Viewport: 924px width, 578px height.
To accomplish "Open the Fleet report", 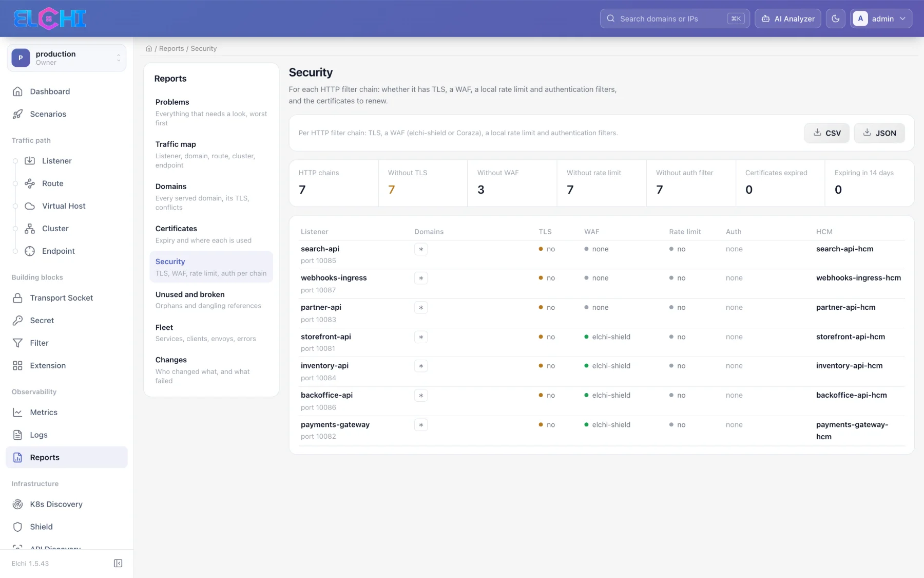I will point(211,332).
